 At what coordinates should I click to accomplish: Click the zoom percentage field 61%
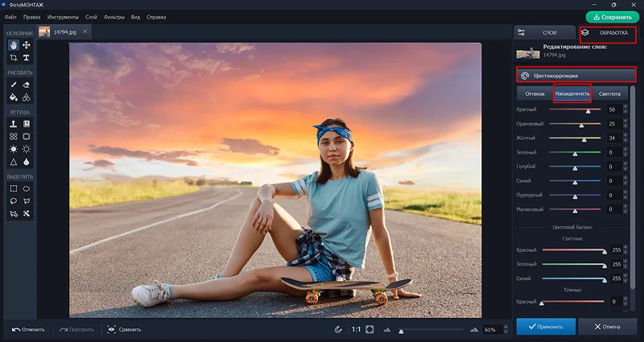point(493,330)
